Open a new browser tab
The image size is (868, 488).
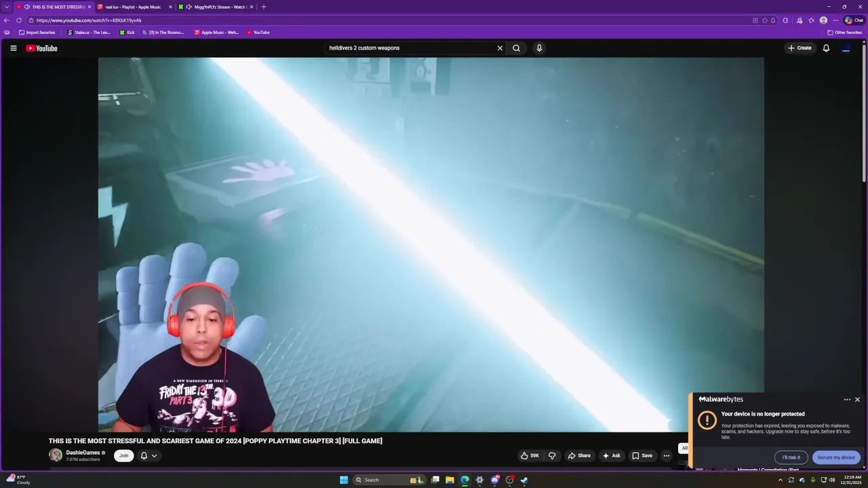(264, 7)
